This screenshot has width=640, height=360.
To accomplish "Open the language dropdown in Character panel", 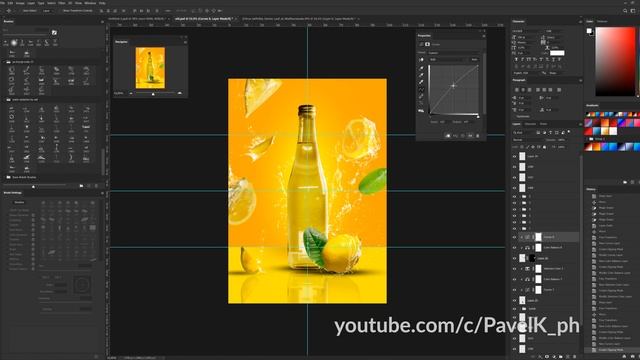I will point(527,73).
